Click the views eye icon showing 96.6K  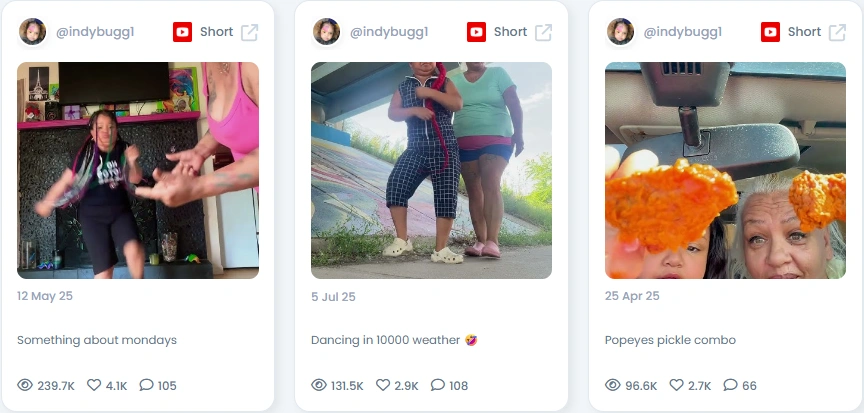[613, 385]
